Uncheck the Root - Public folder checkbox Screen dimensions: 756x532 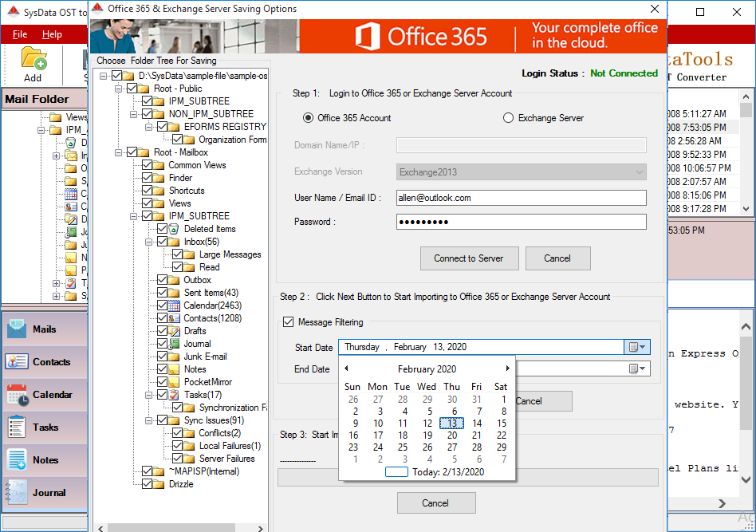(132, 89)
